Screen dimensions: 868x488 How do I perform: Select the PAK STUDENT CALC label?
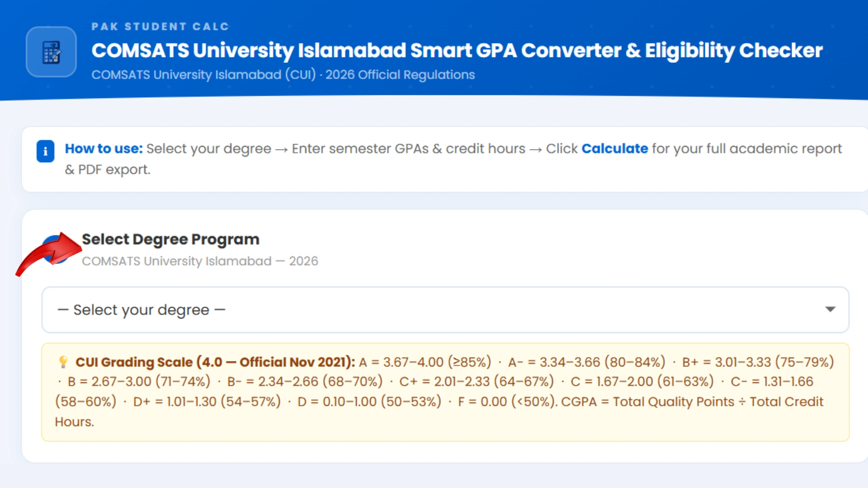(x=160, y=26)
